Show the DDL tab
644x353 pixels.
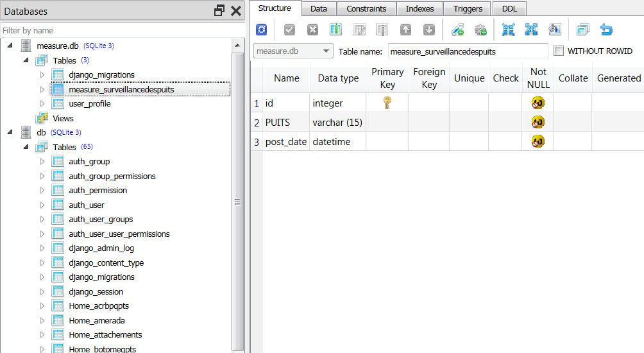click(509, 8)
